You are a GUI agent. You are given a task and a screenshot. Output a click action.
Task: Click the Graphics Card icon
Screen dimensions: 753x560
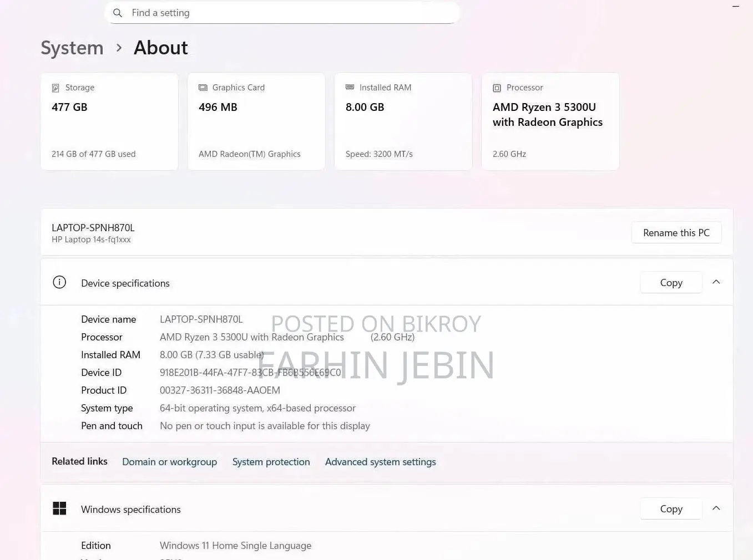click(x=203, y=88)
